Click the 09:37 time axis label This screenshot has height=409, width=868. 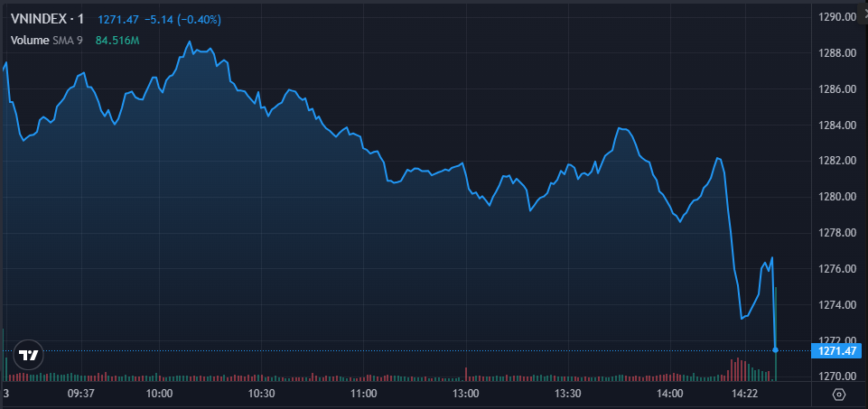(81, 394)
